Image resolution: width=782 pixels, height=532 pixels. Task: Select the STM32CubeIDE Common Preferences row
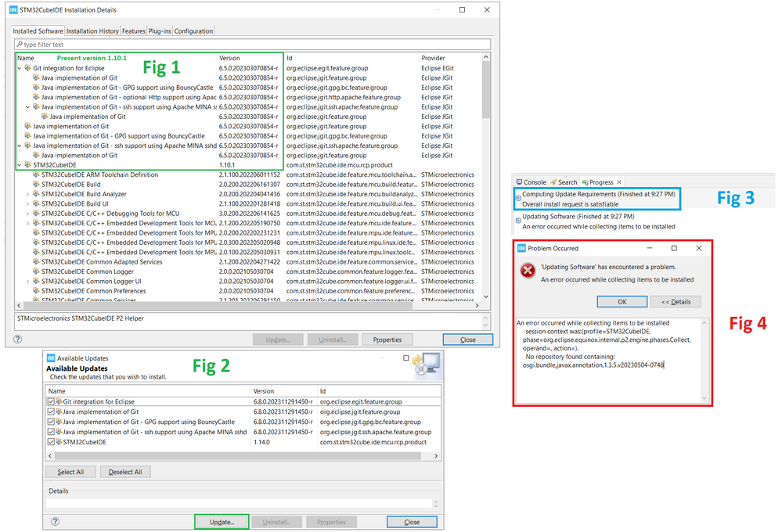(x=249, y=291)
